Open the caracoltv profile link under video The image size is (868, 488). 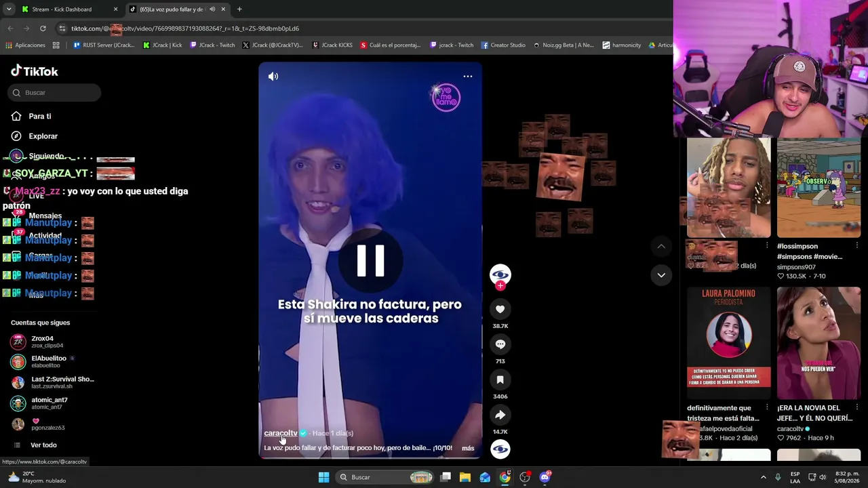click(x=281, y=433)
